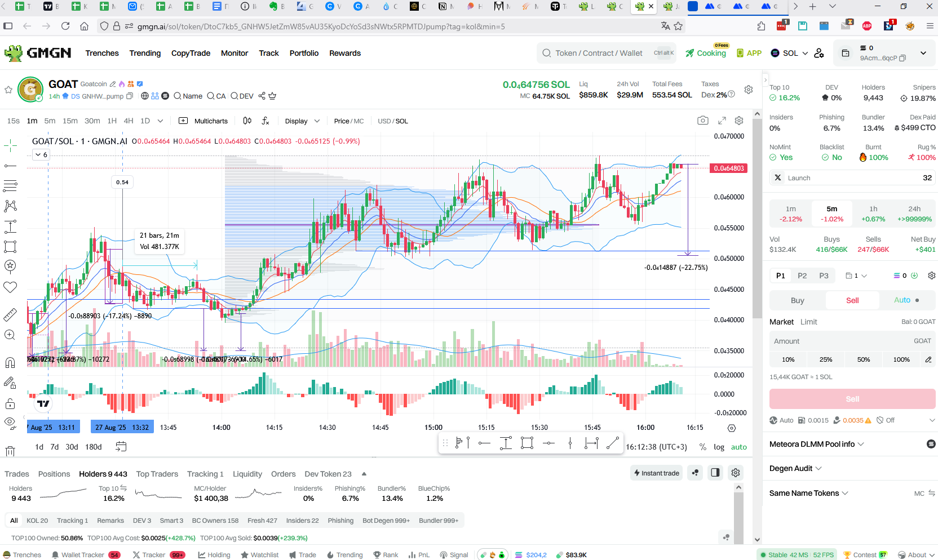Image resolution: width=938 pixels, height=560 pixels.
Task: Expand the Same Name Tokens section
Action: tap(809, 493)
